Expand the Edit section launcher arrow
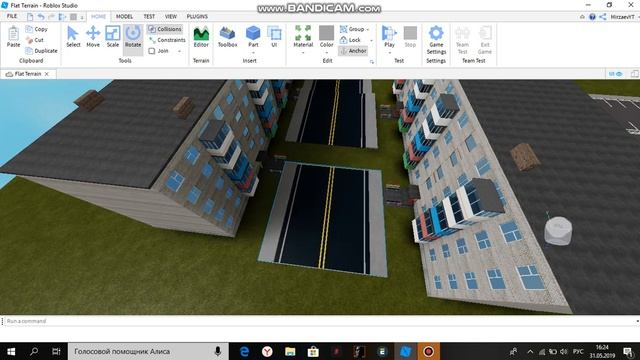The height and width of the screenshot is (360, 640). (x=372, y=62)
